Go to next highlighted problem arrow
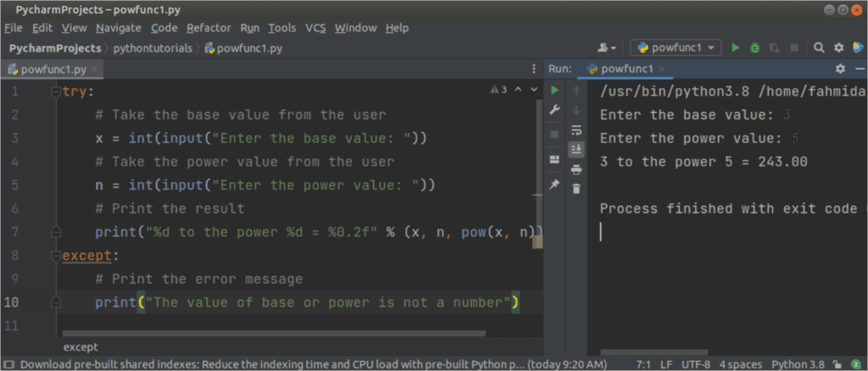 (534, 90)
